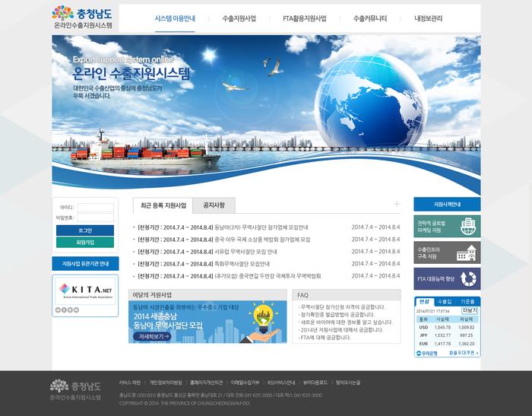Click the fast-forward icon under KITA banner
This screenshot has height=416, width=532.
tap(76, 310)
